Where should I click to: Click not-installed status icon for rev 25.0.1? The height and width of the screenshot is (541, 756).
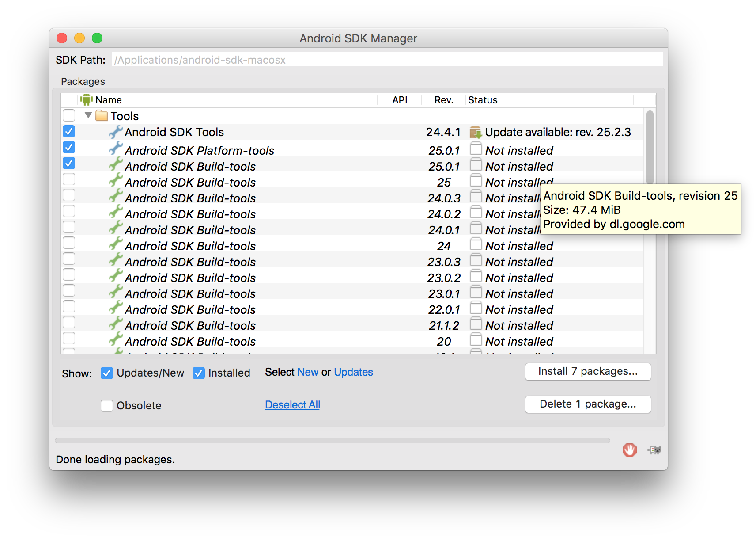(x=476, y=164)
